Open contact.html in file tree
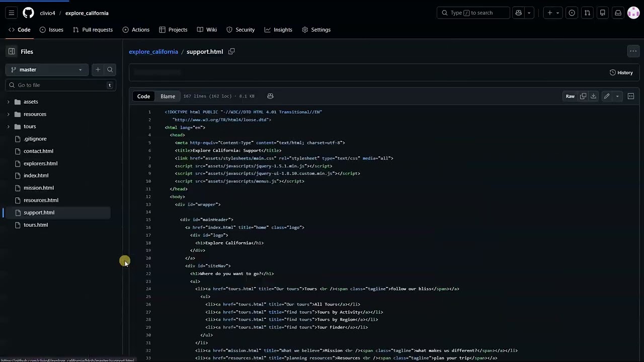Viewport: 644px width, 362px height. (x=38, y=151)
